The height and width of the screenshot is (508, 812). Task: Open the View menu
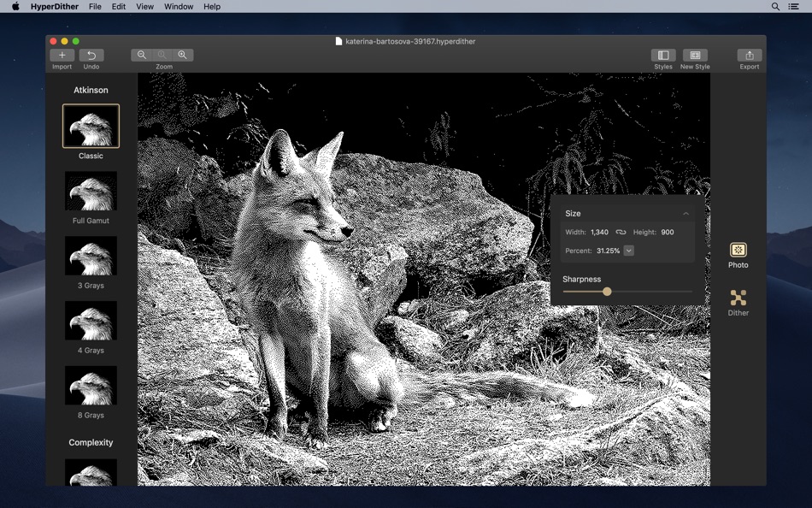tap(145, 6)
